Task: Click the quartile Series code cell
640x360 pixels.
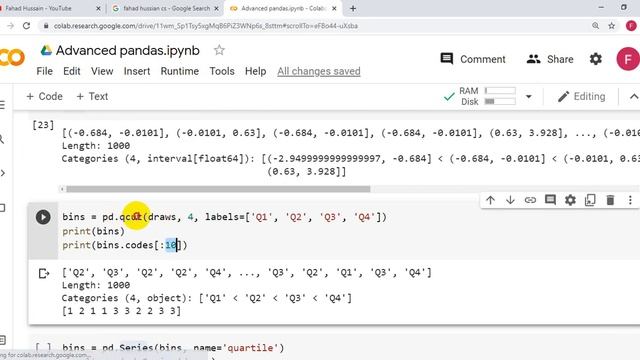Action: click(173, 348)
